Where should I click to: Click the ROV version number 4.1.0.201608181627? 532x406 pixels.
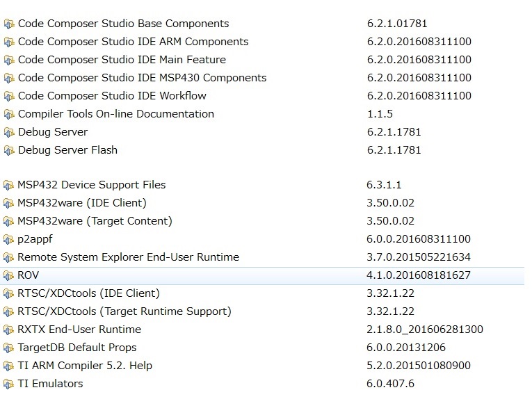(x=419, y=275)
